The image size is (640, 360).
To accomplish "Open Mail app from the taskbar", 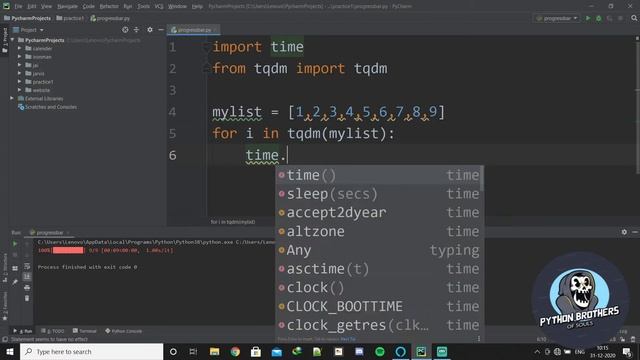I will click(x=277, y=351).
